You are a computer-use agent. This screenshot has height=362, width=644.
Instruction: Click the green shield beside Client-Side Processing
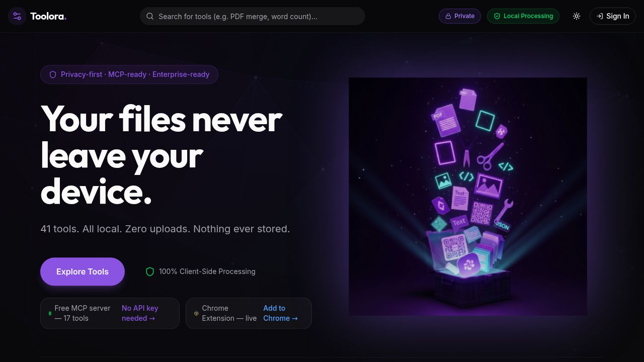coord(149,271)
